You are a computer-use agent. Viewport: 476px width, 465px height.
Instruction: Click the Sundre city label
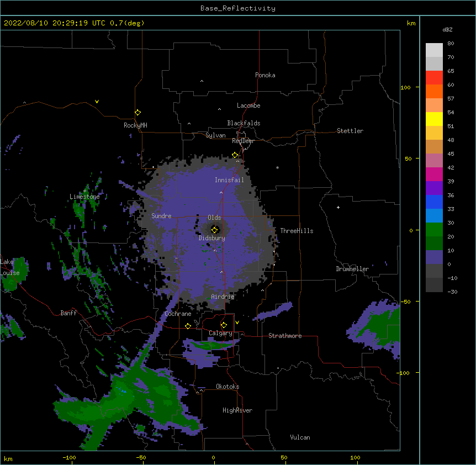(161, 216)
